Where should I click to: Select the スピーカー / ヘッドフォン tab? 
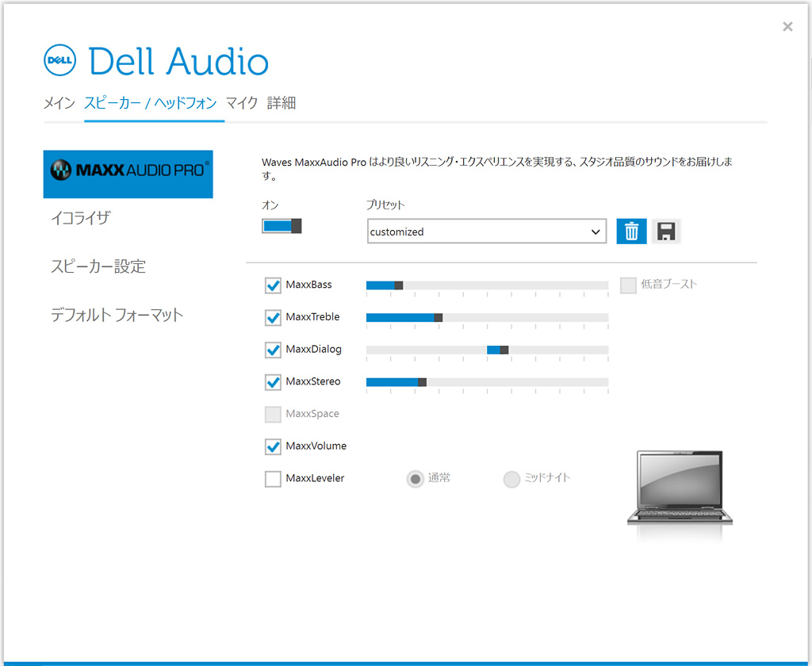pyautogui.click(x=151, y=103)
